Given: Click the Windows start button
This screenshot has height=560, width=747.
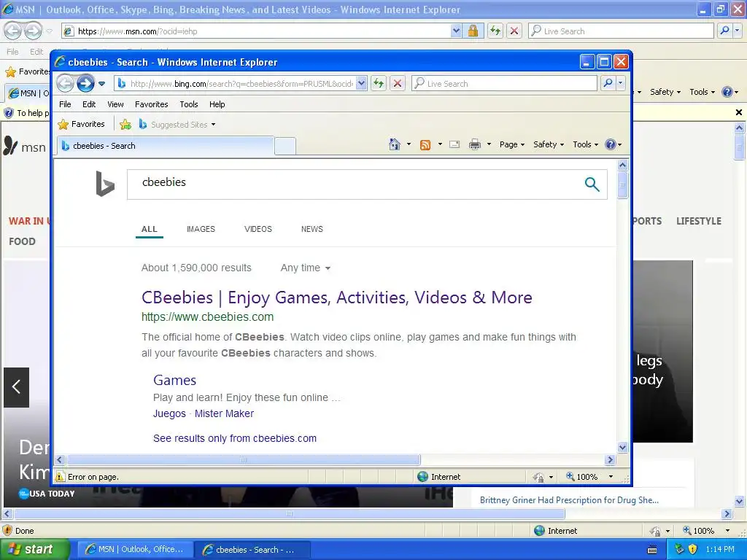Looking at the screenshot, I should (34, 550).
